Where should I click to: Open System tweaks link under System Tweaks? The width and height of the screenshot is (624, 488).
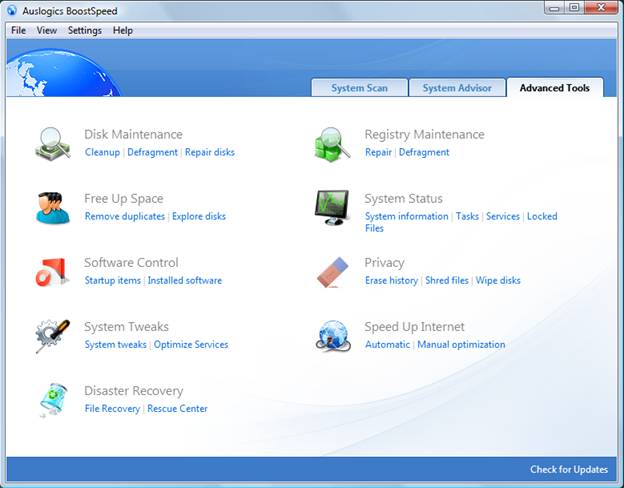[x=115, y=344]
